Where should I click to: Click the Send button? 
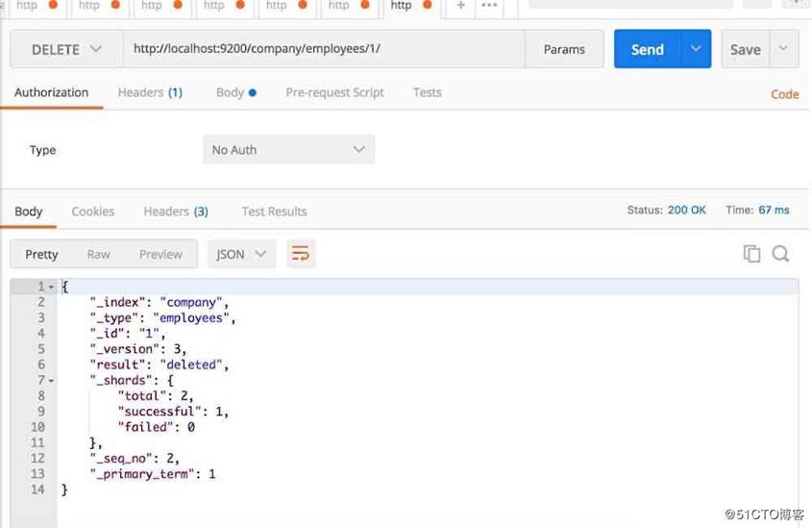pos(648,49)
